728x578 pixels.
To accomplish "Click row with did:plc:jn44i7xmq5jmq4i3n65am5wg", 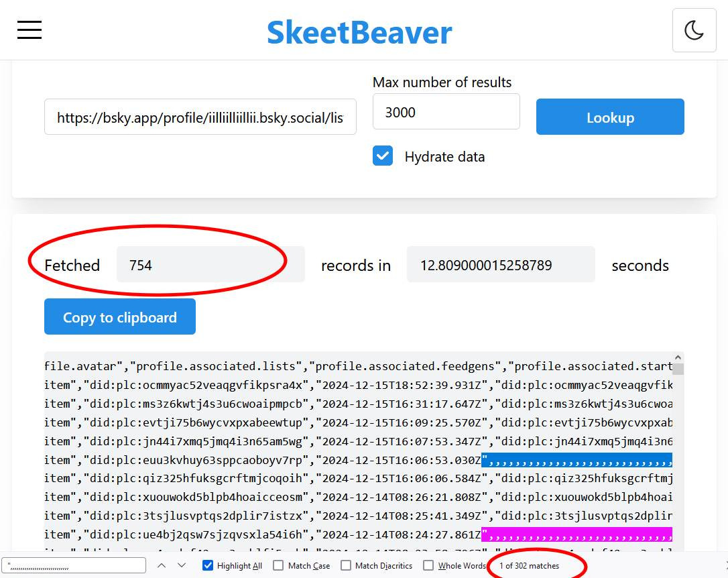I will pos(359,441).
